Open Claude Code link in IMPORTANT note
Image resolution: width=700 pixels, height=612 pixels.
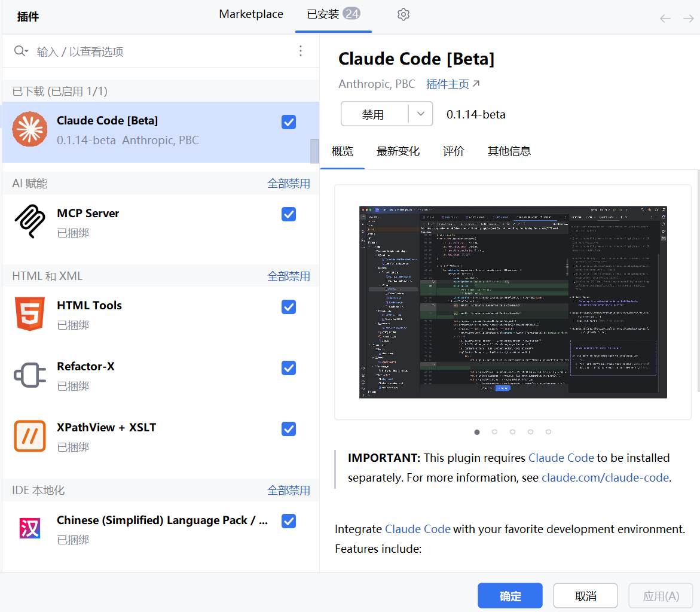coord(561,458)
